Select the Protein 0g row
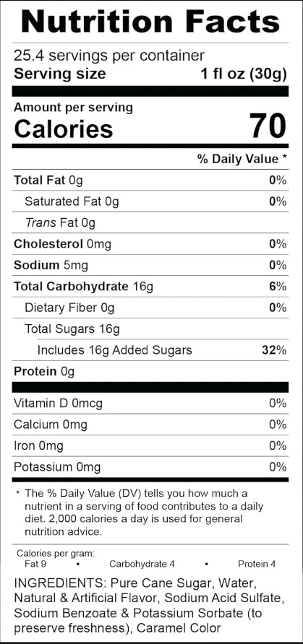The height and width of the screenshot is (644, 303). pos(150,372)
